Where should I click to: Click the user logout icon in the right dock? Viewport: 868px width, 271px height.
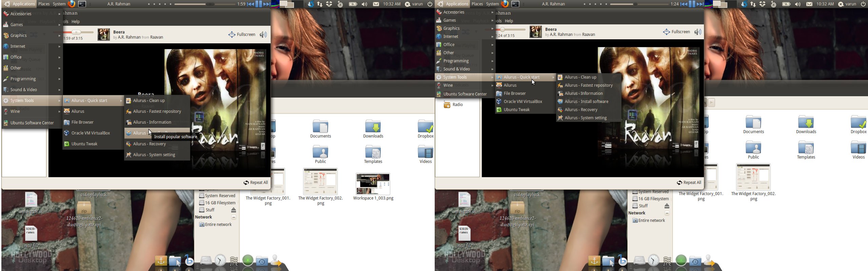tap(709, 260)
